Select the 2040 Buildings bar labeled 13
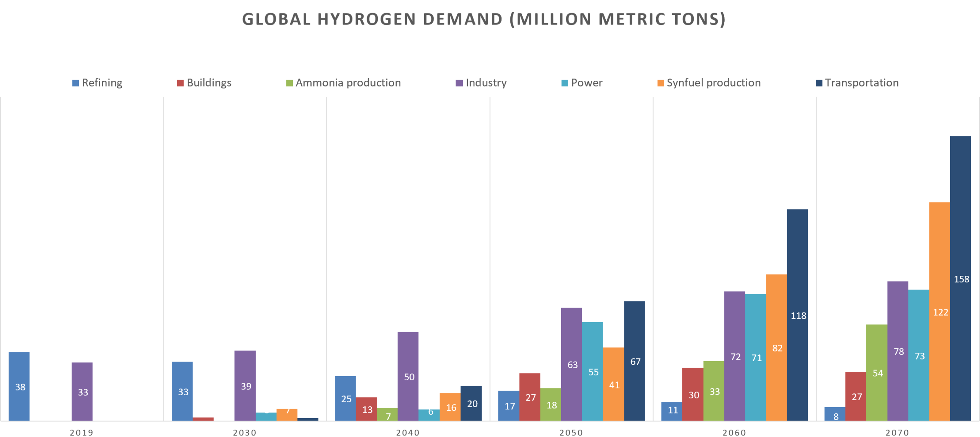 coord(366,409)
